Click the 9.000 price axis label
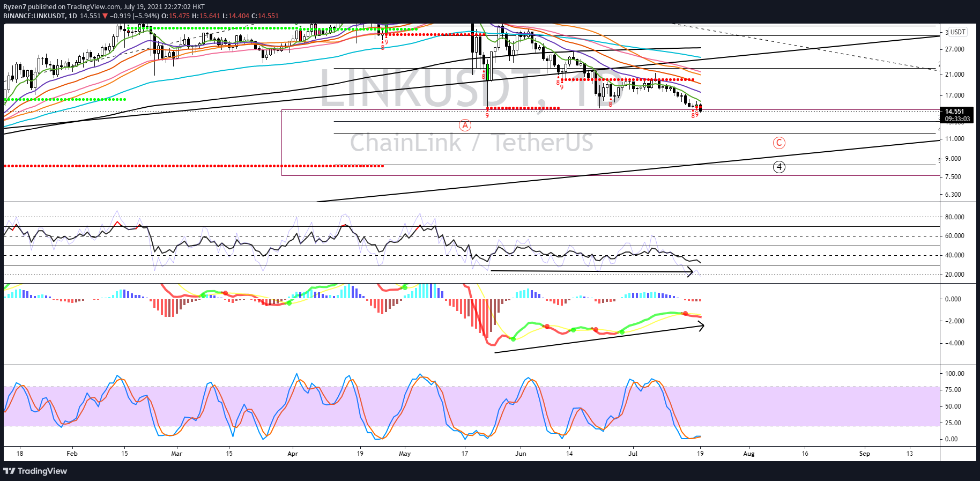Screen dimensions: 980x481 [953, 159]
